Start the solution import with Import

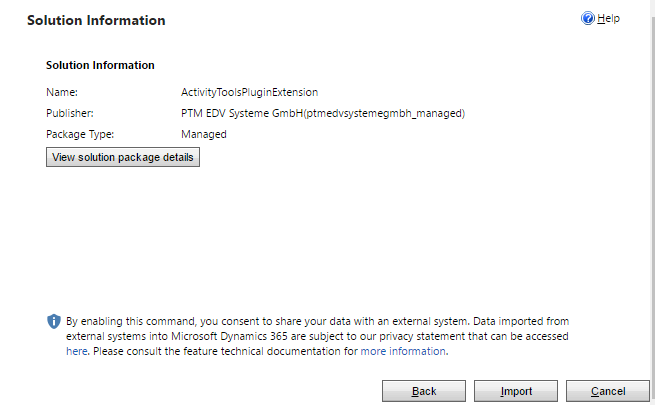point(516,391)
